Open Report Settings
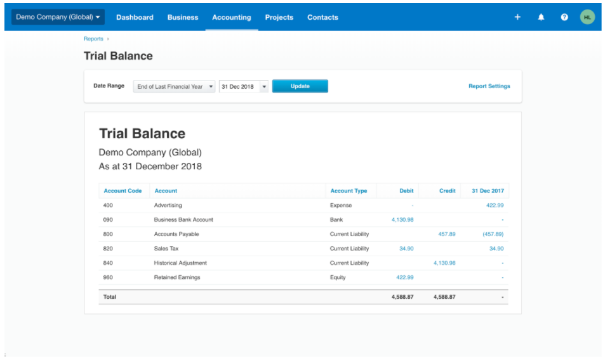This screenshot has width=605, height=364. click(x=489, y=86)
